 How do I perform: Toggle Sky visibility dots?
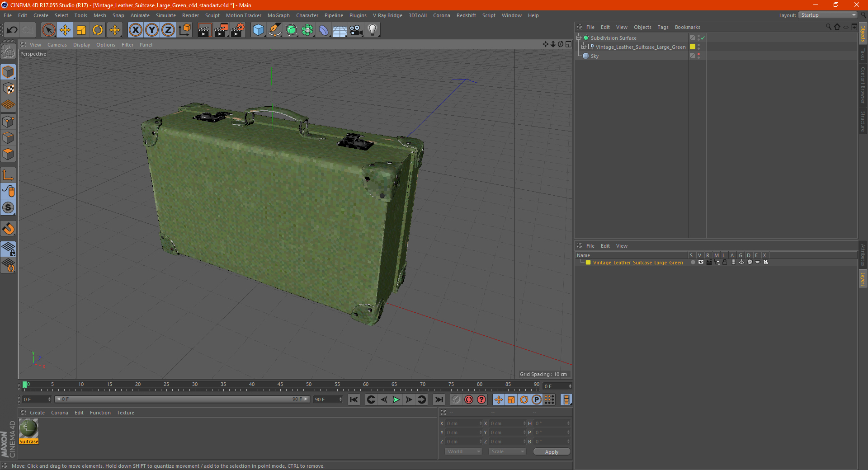(x=698, y=56)
